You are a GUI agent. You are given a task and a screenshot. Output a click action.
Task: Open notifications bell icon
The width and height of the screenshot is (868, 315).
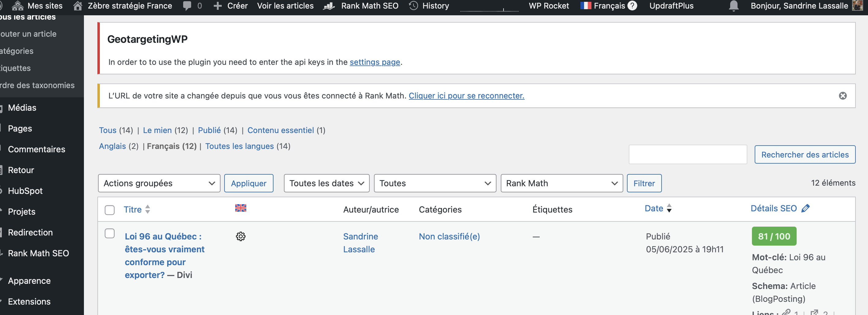click(x=734, y=6)
